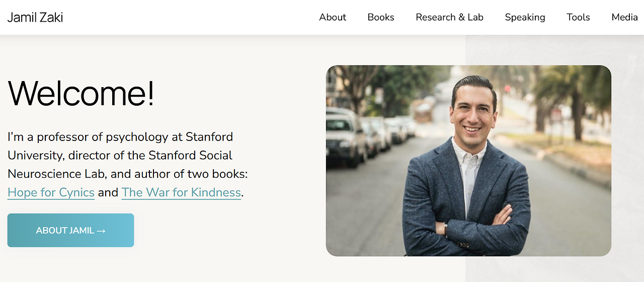Open the Speaking section
Screen dimensions: 644x282
[525, 18]
